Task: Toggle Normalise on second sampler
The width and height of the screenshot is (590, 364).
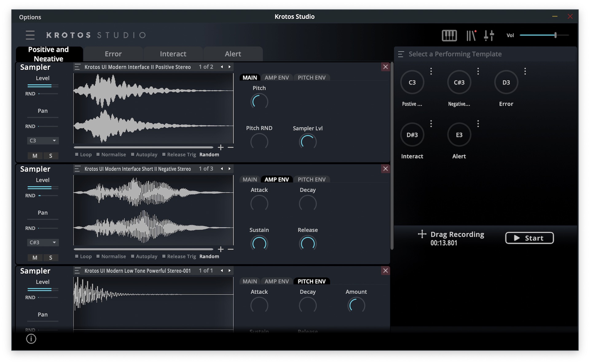Action: click(98, 256)
